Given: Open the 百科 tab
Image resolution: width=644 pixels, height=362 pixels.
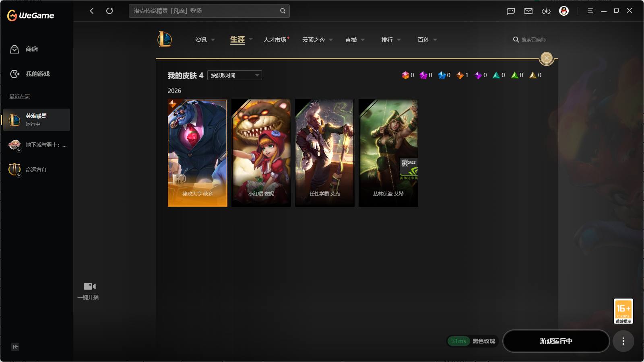Looking at the screenshot, I should (x=423, y=40).
